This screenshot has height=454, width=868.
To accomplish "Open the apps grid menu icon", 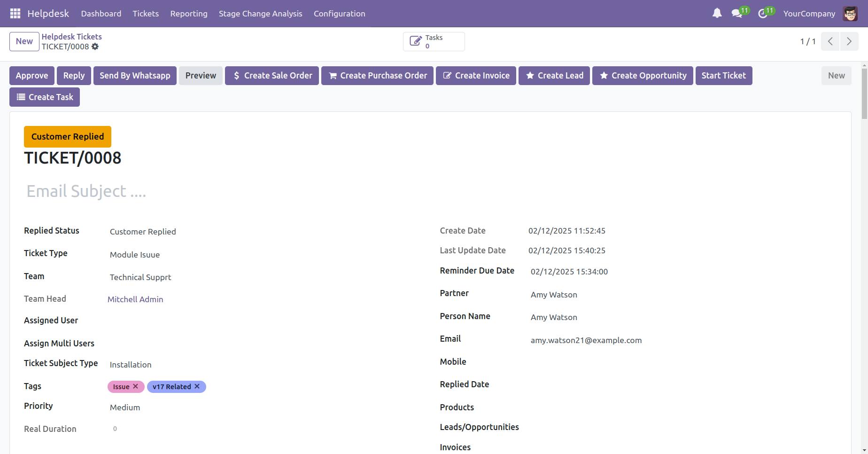I will point(15,14).
